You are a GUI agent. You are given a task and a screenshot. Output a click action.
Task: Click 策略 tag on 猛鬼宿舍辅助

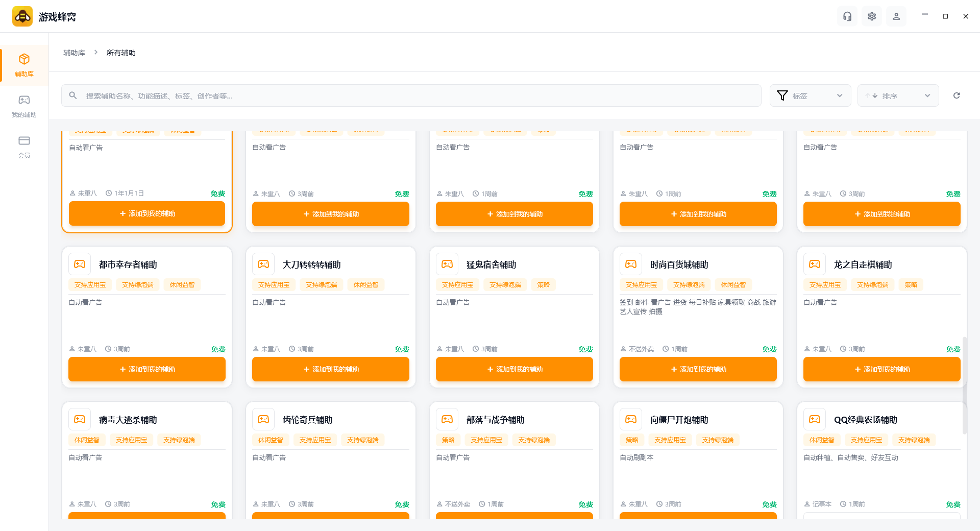(x=544, y=285)
